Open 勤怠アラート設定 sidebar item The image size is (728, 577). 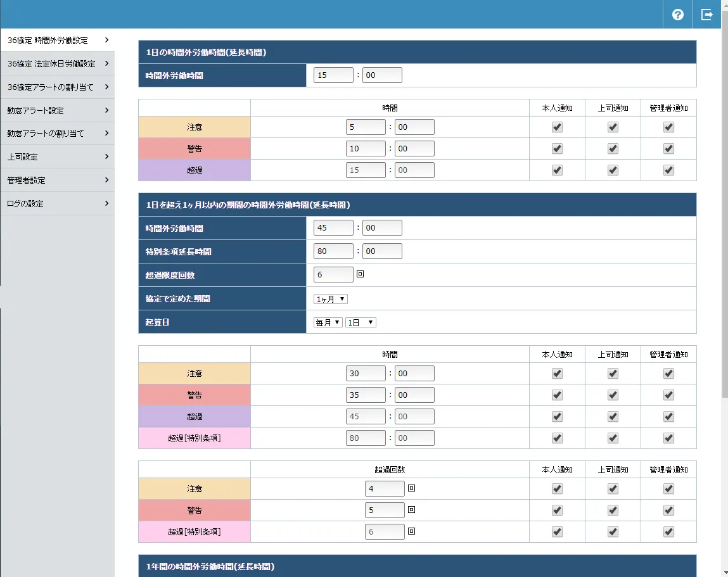(x=35, y=110)
